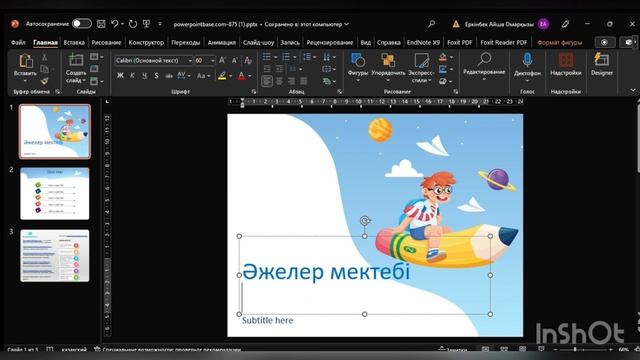Image resolution: width=640 pixels, height=360 pixels.
Task: Open Надстройки add-ins icon
Action: pos(566,60)
